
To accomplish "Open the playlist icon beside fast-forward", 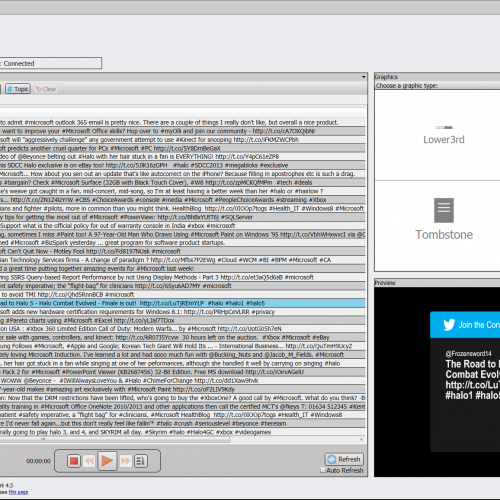I will [x=141, y=461].
